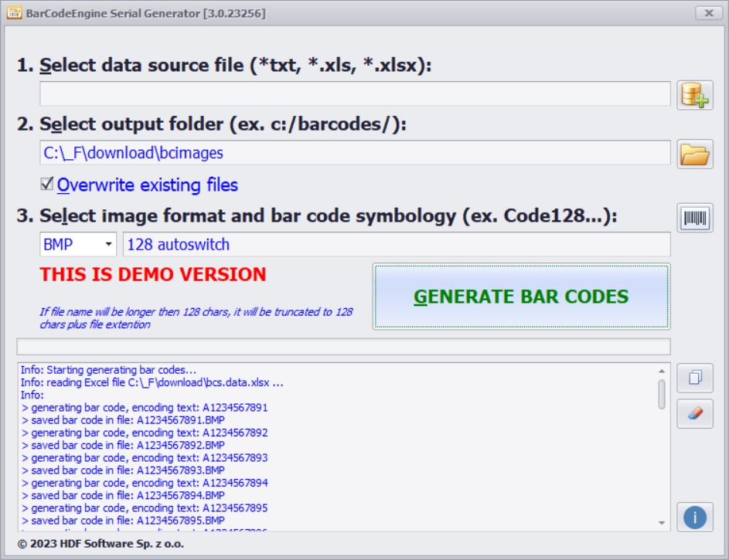Click the log scrollbar down arrow

[x=662, y=523]
